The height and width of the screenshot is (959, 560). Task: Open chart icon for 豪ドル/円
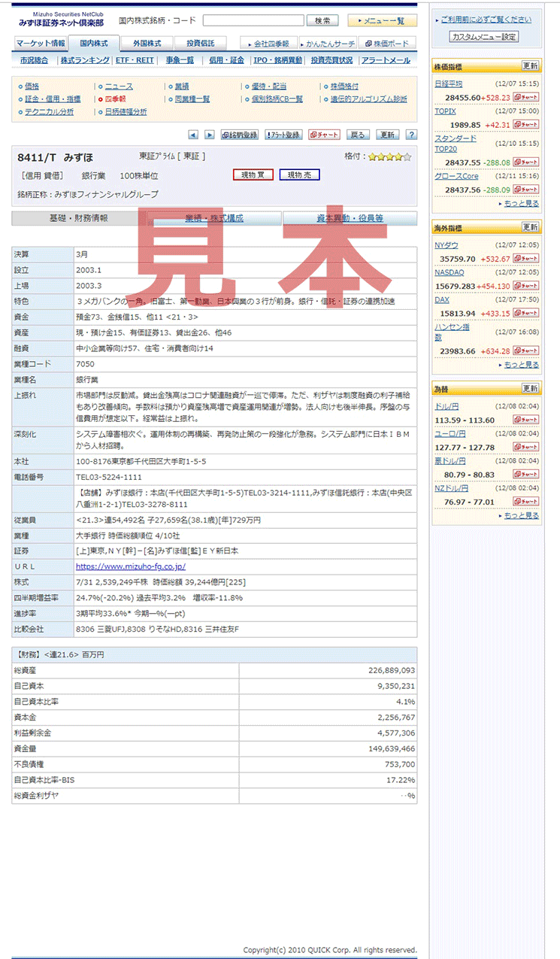526,474
